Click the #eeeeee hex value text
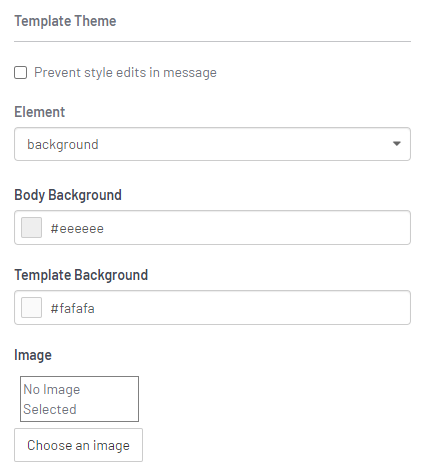 77,229
